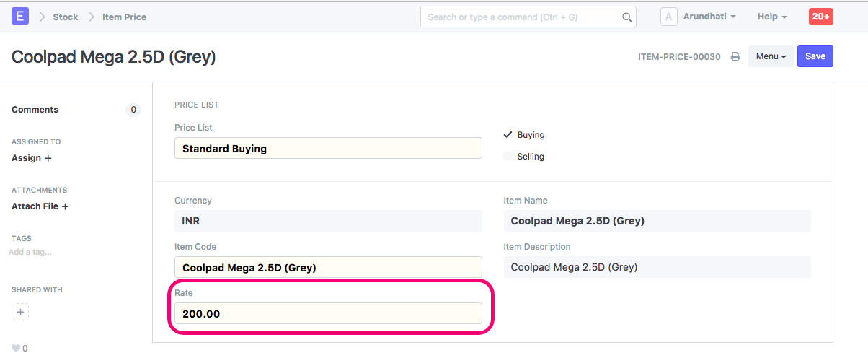
Task: Click into the Rate field
Action: pos(328,313)
